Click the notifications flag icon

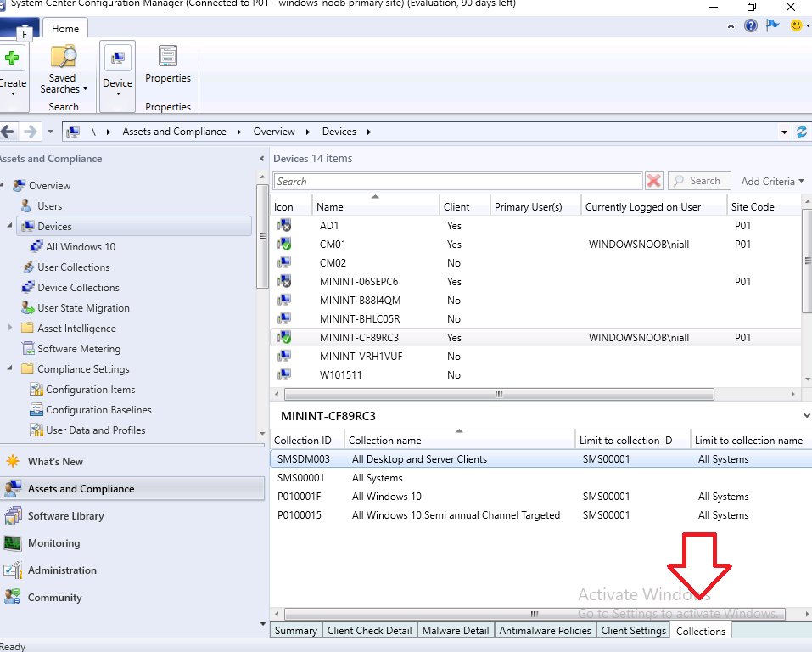[x=773, y=25]
